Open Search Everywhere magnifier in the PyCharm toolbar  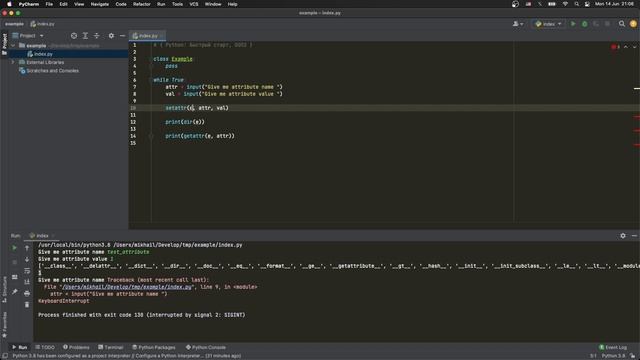(x=622, y=24)
